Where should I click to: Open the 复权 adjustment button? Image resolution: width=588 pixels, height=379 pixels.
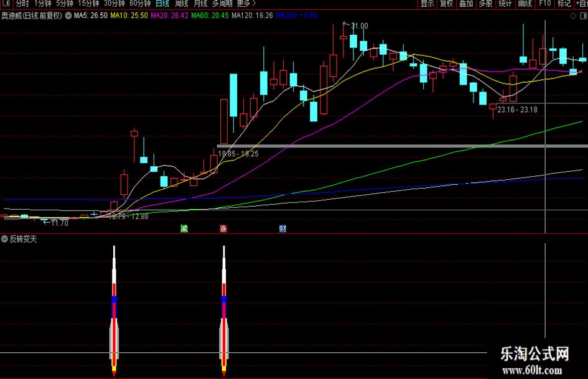(x=447, y=3)
